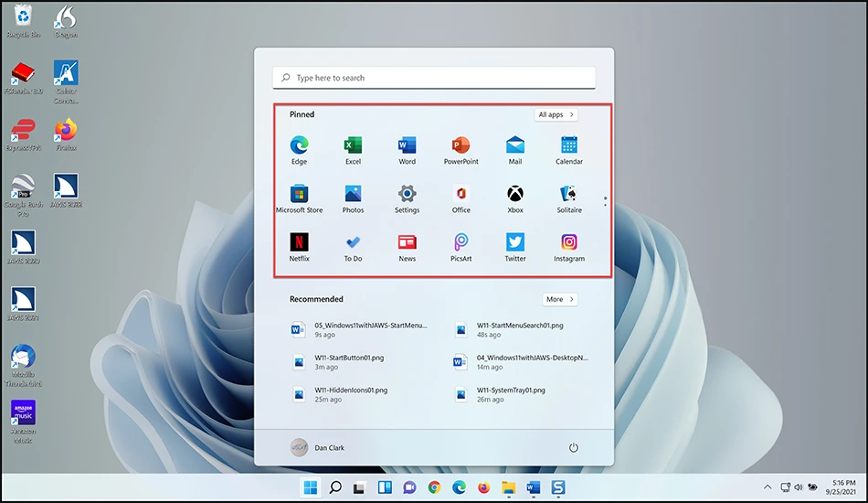The image size is (868, 503).
Task: Open Edge from the pinned apps
Action: pyautogui.click(x=299, y=150)
